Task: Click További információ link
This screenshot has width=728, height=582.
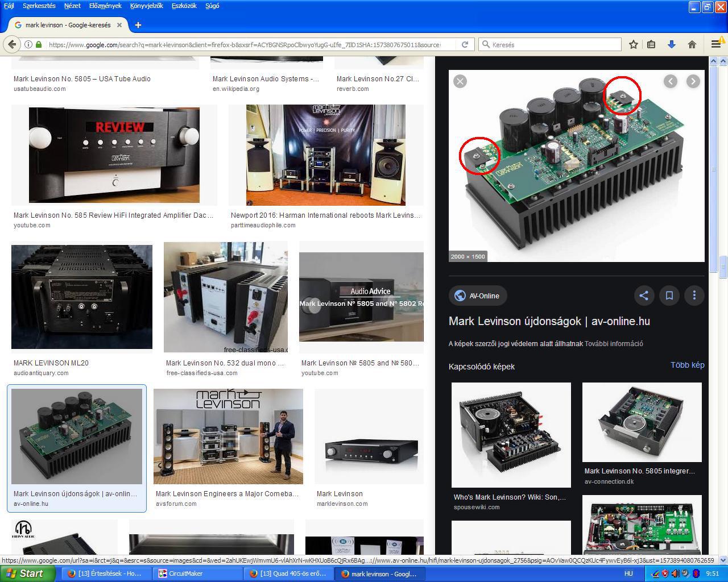Action: click(614, 343)
